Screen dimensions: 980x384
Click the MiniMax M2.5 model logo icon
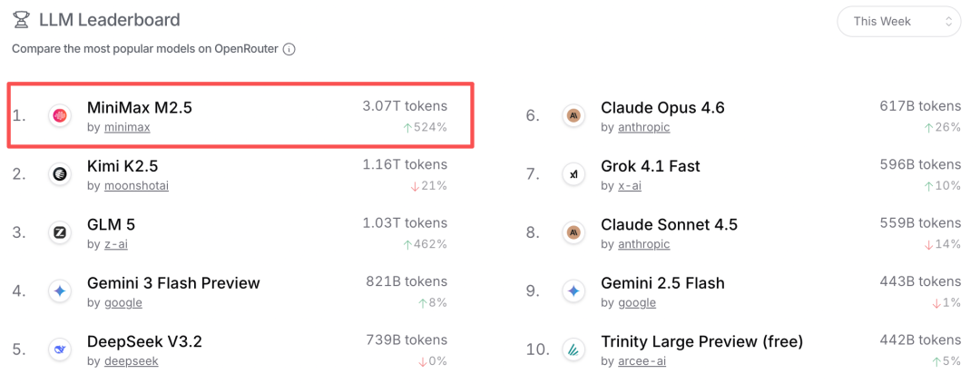point(60,116)
